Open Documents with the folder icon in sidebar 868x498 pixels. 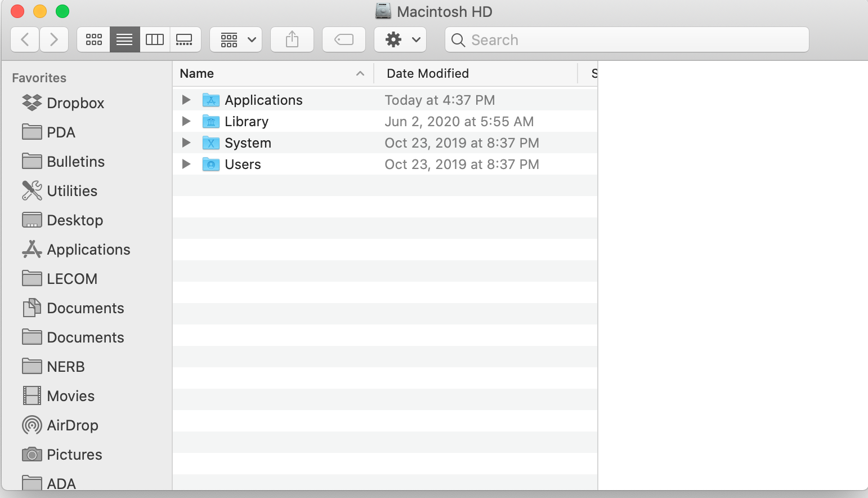73,337
